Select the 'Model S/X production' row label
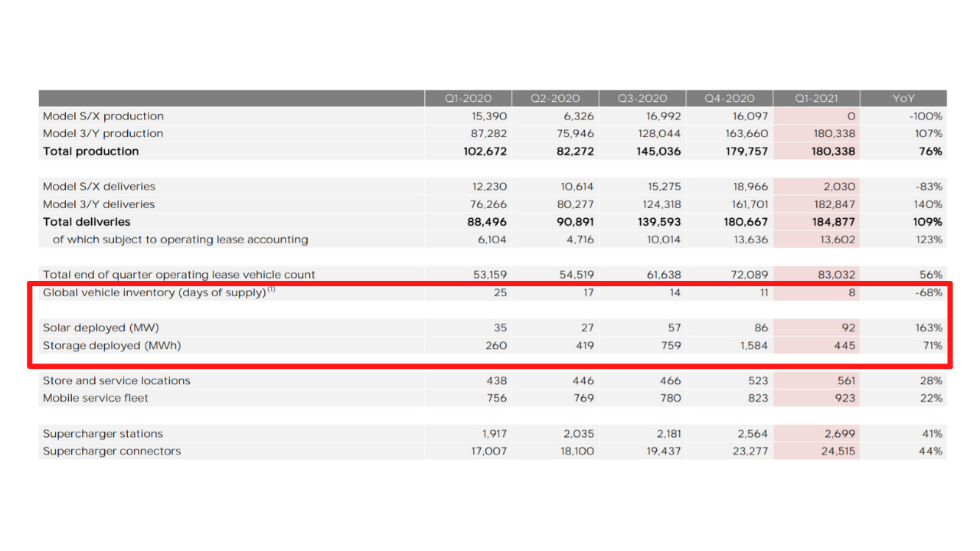 tap(103, 116)
